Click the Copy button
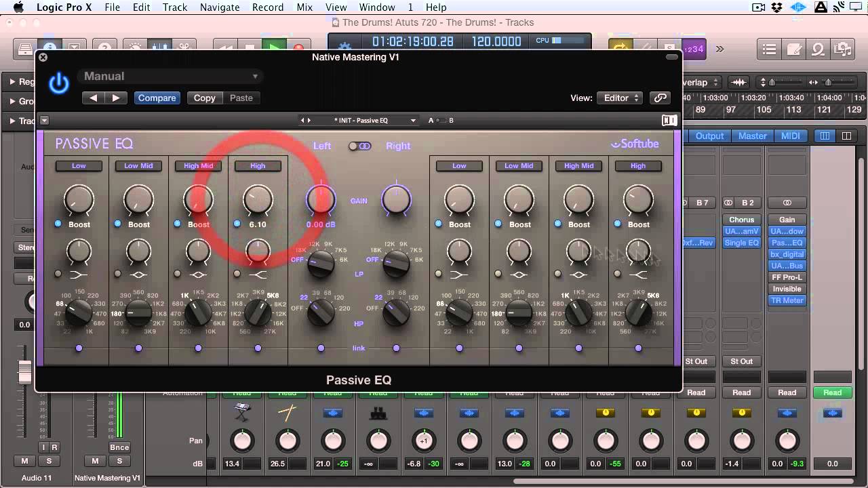Viewport: 868px width, 488px height. click(x=204, y=98)
